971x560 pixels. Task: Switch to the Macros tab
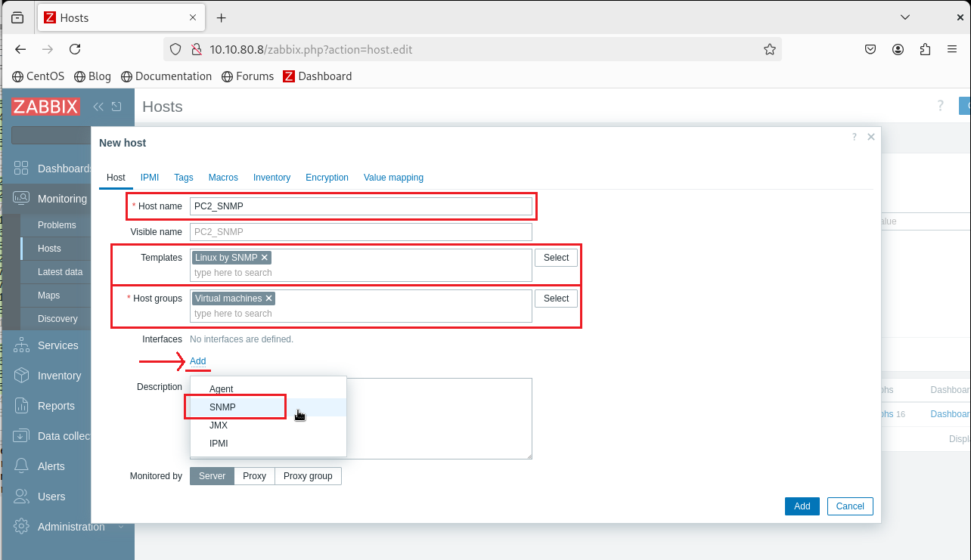pyautogui.click(x=223, y=178)
